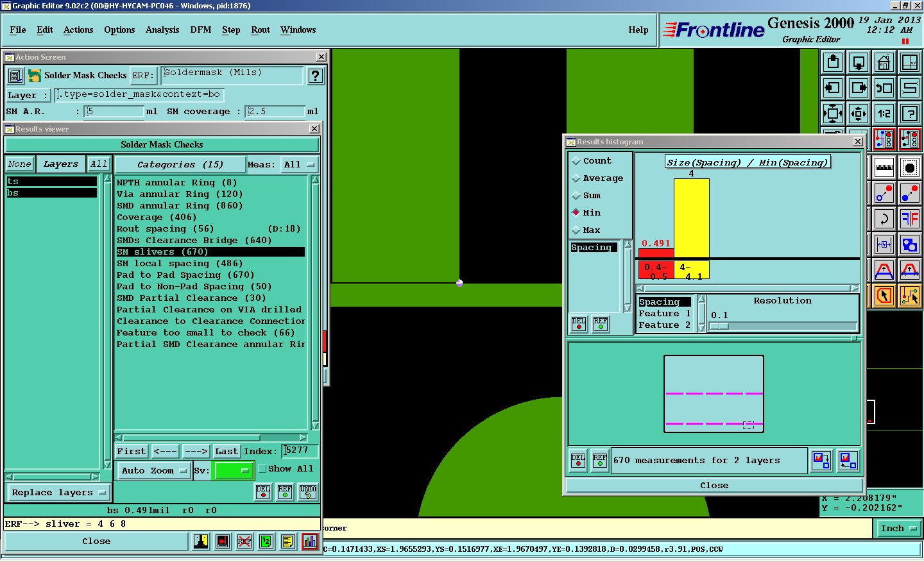Click the First navigation button
924x562 pixels.
tap(132, 452)
